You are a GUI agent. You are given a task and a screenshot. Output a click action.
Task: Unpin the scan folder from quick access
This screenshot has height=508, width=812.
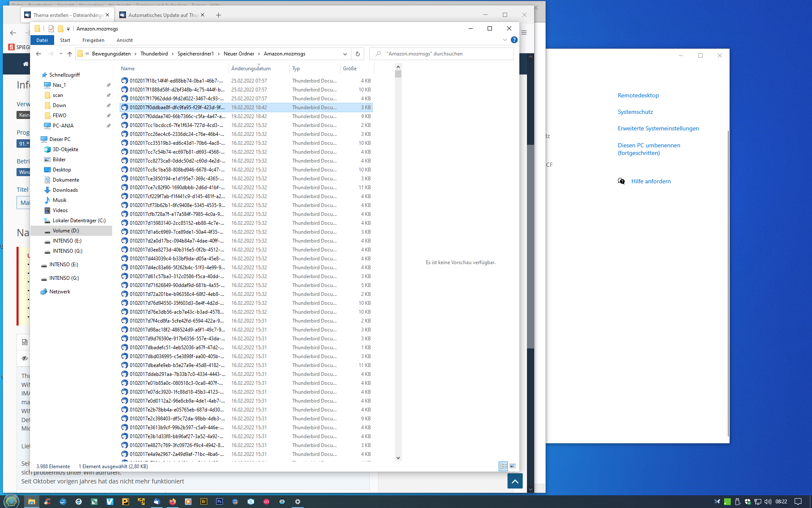coord(108,95)
